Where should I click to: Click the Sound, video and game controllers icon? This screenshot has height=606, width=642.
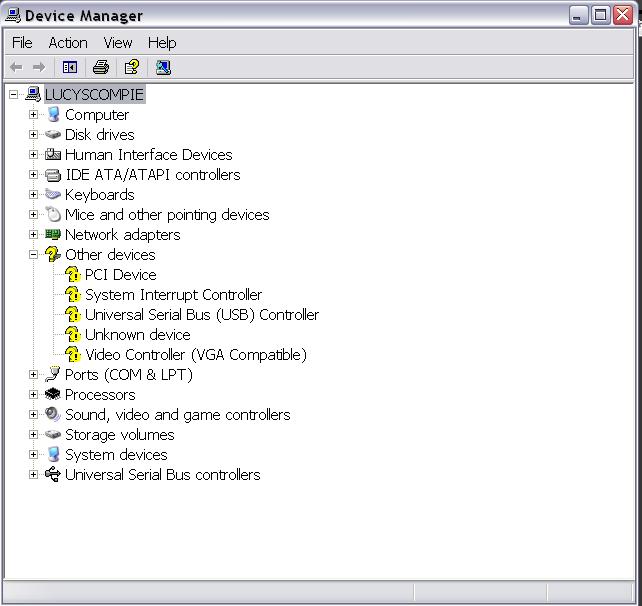click(53, 414)
